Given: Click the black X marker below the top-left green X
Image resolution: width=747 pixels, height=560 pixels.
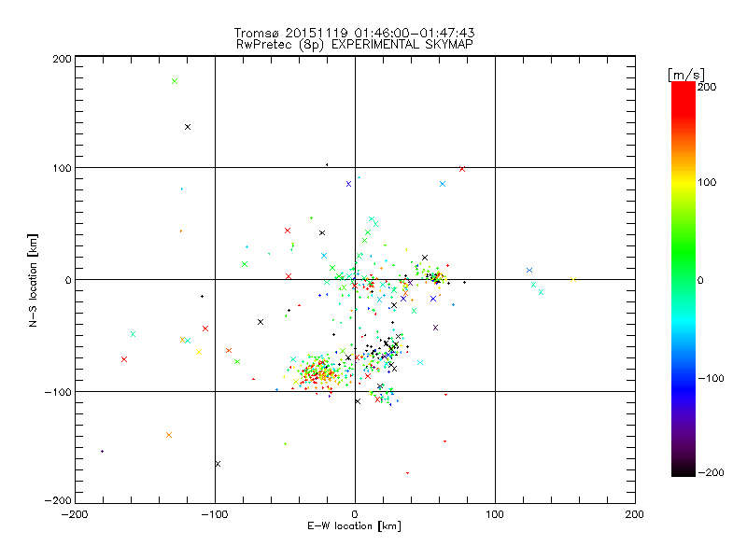Looking at the screenshot, I should click(188, 127).
